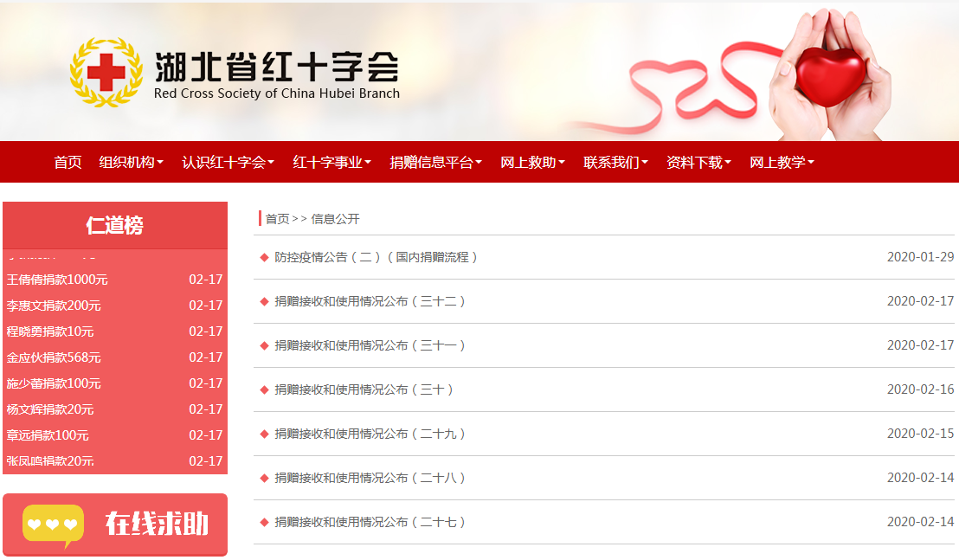Open the 资料下载 menu
959x560 pixels.
point(698,162)
